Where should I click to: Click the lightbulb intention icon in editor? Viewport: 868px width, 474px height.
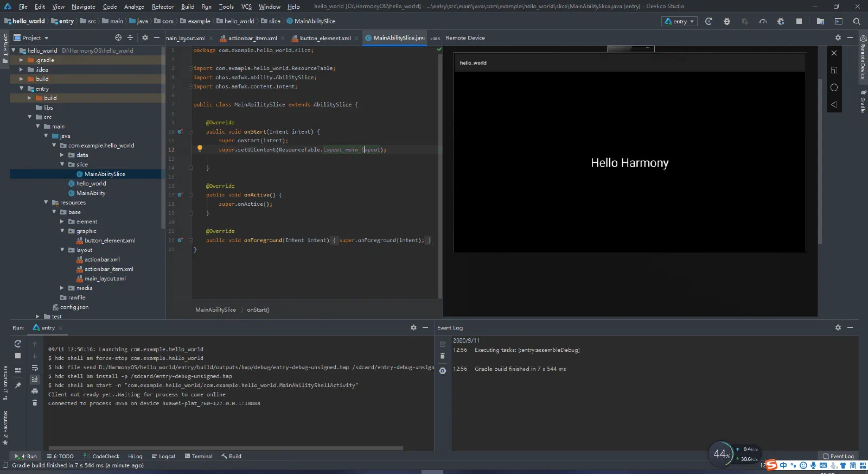coord(200,148)
